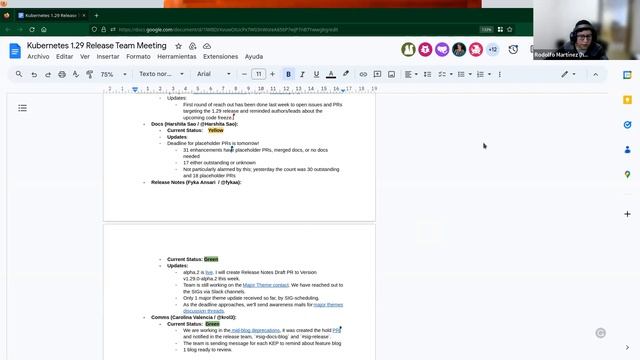
Task: Undo the last edit
Action: point(34,74)
